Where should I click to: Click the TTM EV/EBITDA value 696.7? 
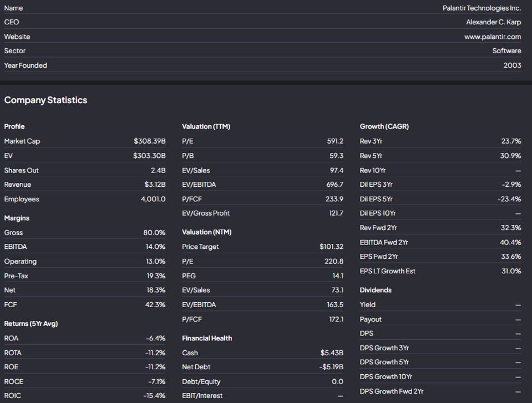tap(335, 185)
